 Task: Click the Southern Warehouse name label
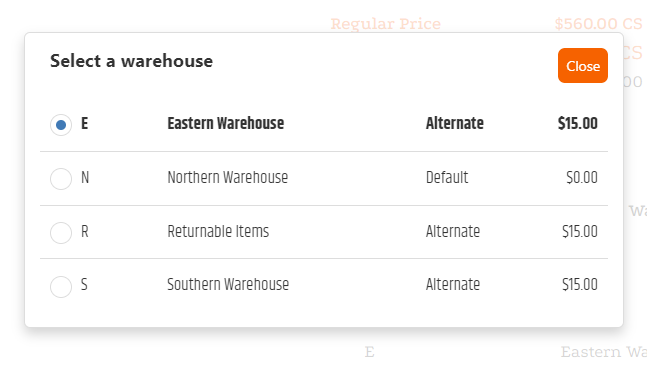[x=228, y=284]
